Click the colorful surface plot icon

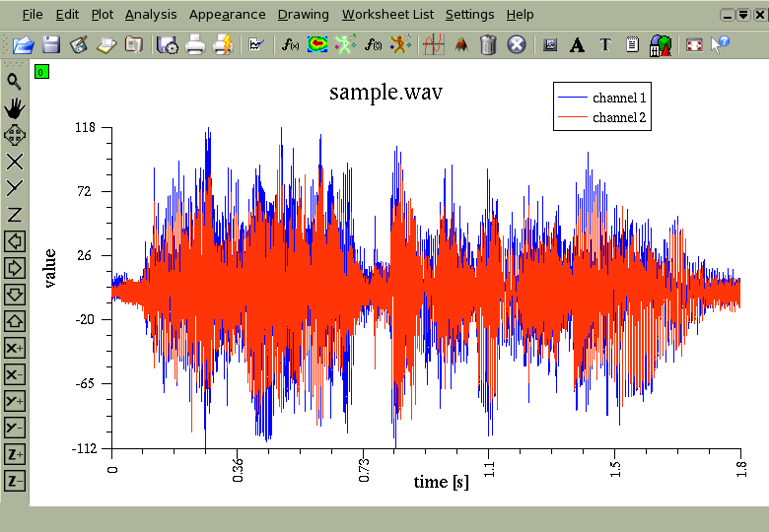[x=317, y=44]
